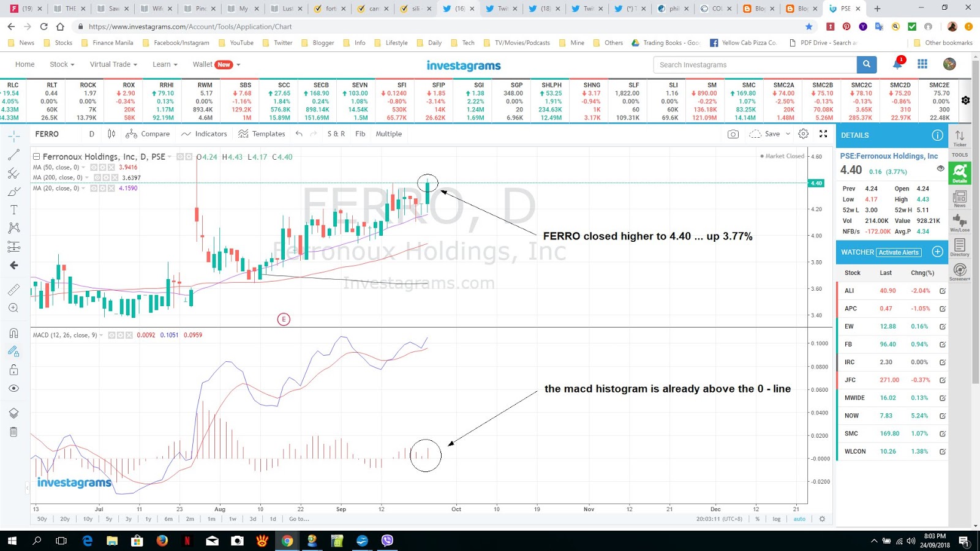Open the Details info icon

[937, 135]
